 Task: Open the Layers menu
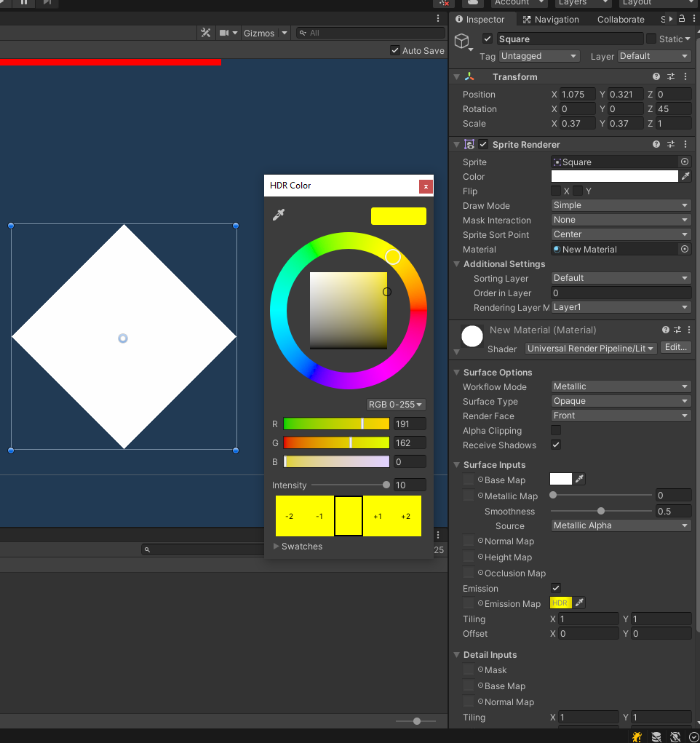click(x=583, y=2)
